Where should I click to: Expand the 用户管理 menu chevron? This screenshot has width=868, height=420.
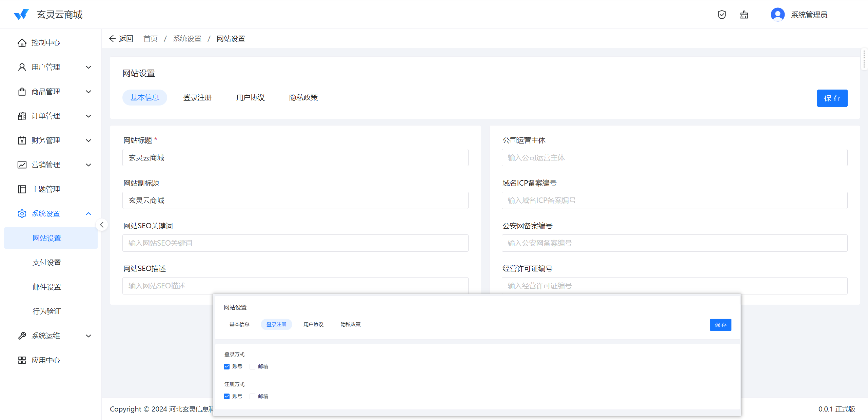[88, 67]
